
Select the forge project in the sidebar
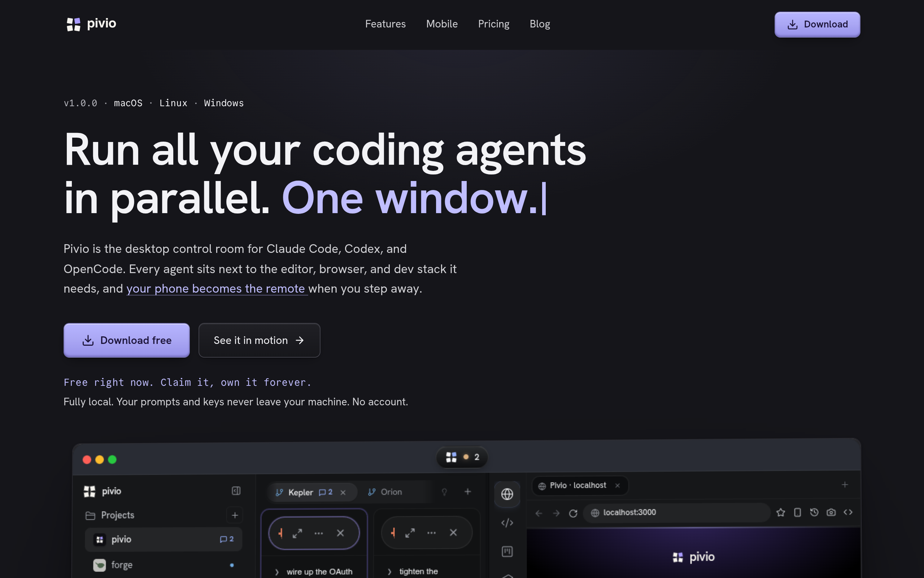[164, 565]
